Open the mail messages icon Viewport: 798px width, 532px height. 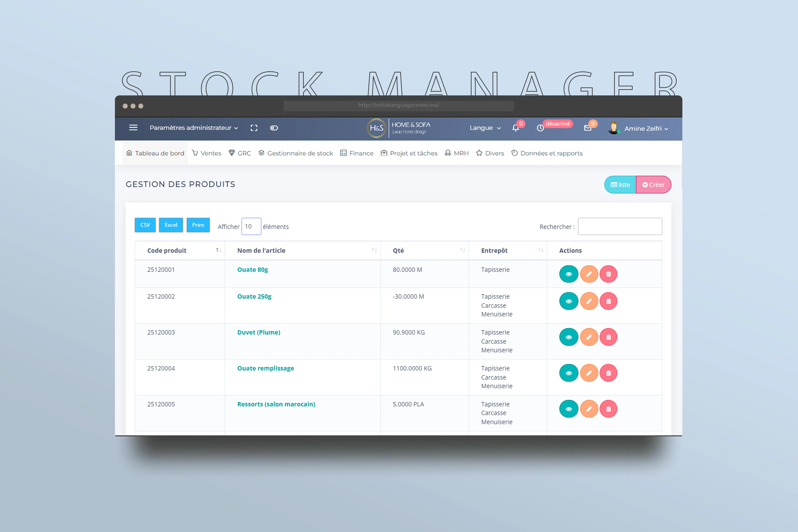[588, 128]
